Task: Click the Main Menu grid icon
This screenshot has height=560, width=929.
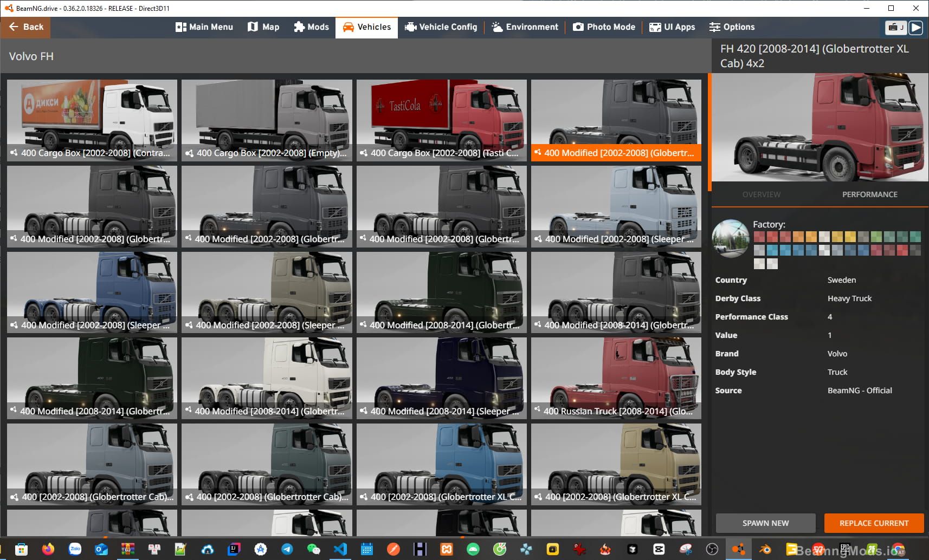Action: click(180, 27)
